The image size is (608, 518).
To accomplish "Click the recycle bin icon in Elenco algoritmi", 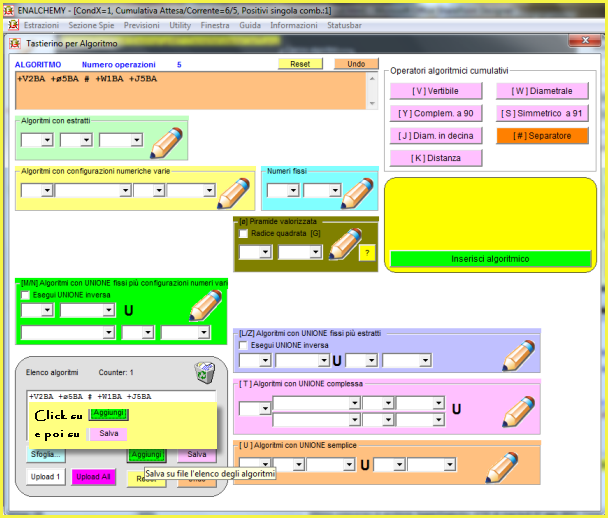I will 205,372.
